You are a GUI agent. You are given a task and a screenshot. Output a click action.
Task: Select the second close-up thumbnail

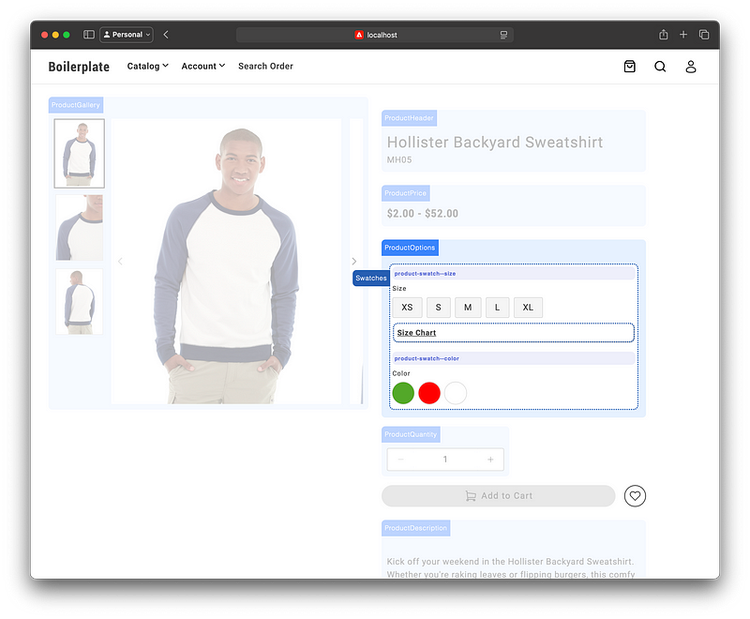click(x=79, y=228)
